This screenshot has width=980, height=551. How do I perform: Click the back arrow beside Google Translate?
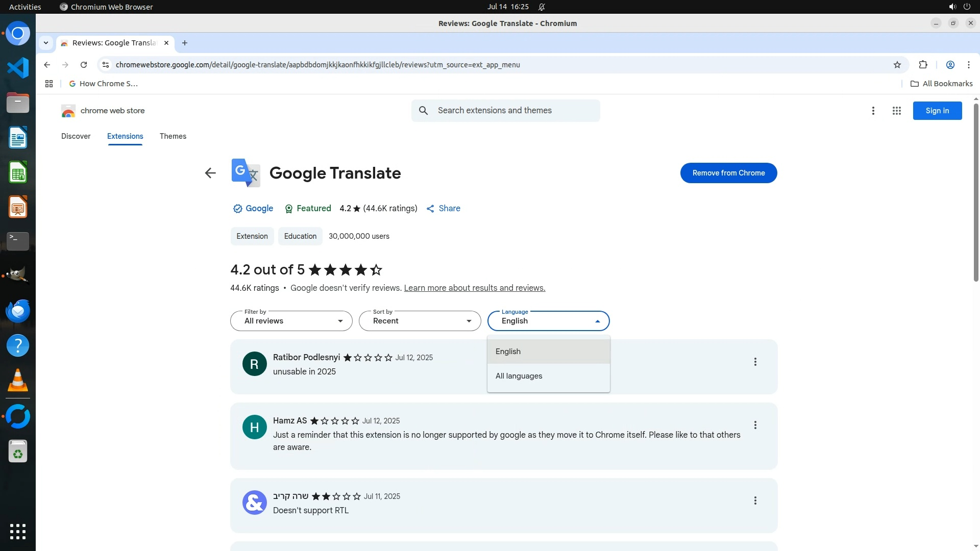click(x=210, y=173)
